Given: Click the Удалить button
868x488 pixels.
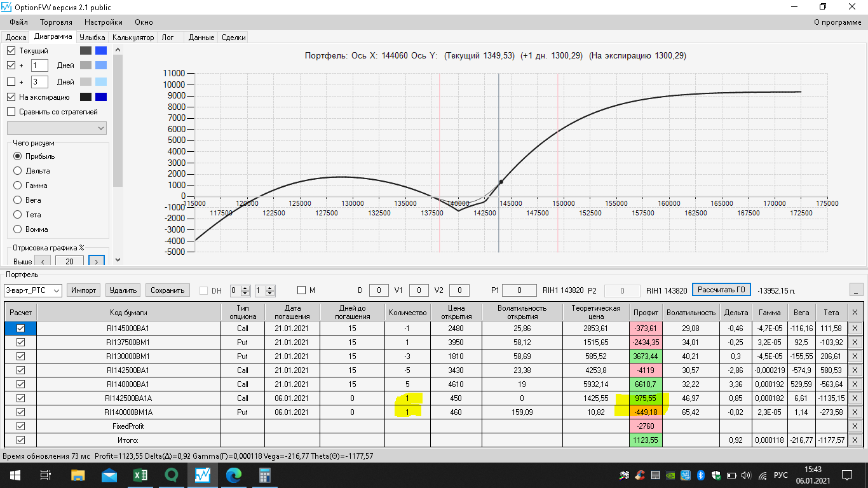Looking at the screenshot, I should point(123,290).
